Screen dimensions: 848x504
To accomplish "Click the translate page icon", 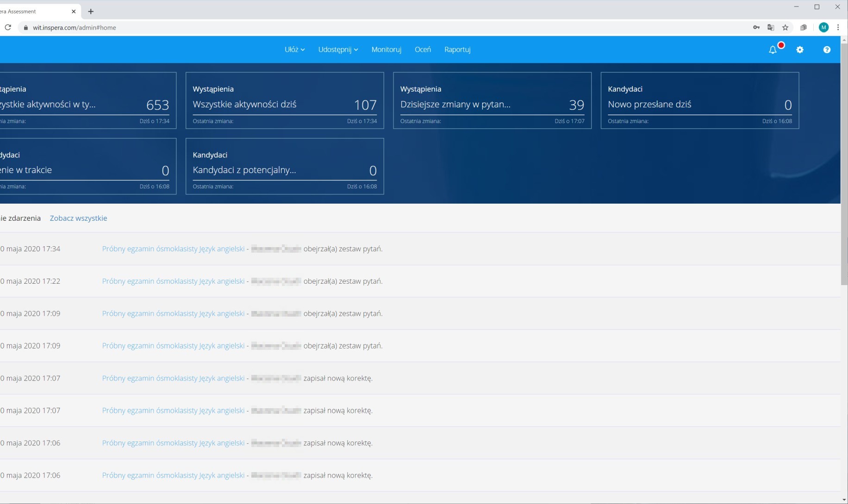I will click(771, 27).
